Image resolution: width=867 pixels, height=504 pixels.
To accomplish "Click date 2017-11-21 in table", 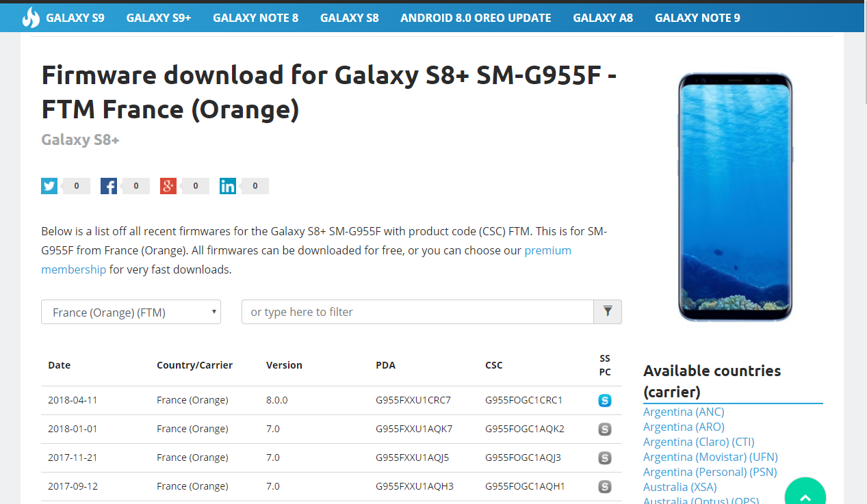I will click(x=73, y=457).
